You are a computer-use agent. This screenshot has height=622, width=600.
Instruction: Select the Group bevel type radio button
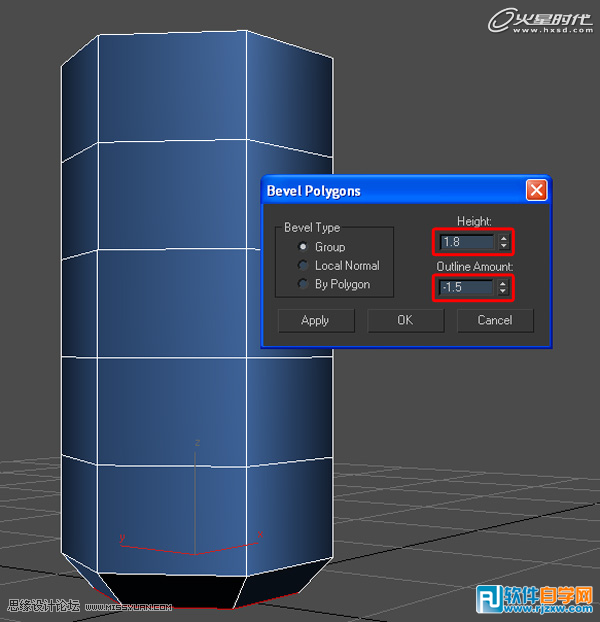coord(303,247)
